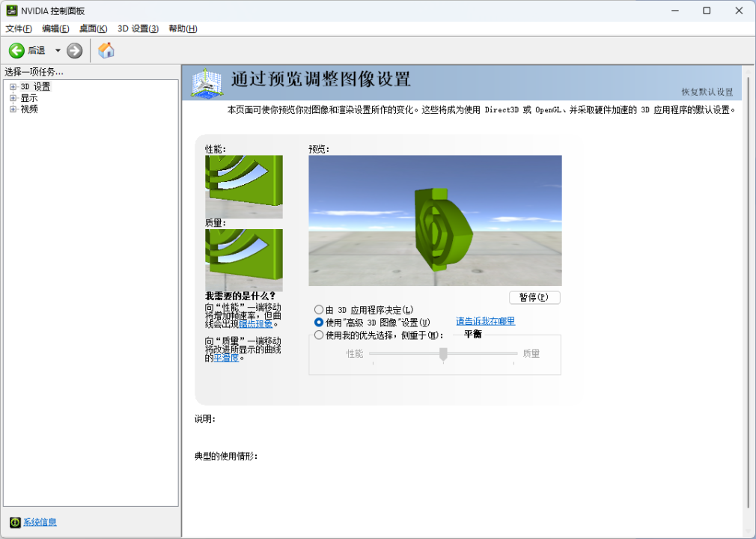Click the forward navigation arrow icon

[x=73, y=50]
